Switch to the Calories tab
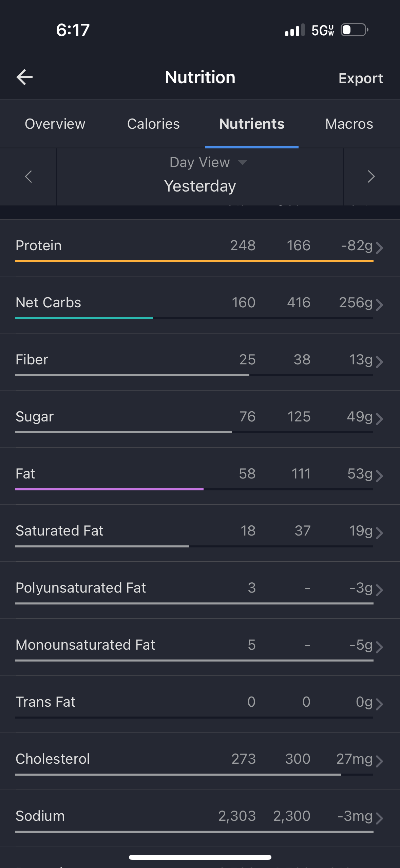The width and height of the screenshot is (400, 868). click(153, 124)
